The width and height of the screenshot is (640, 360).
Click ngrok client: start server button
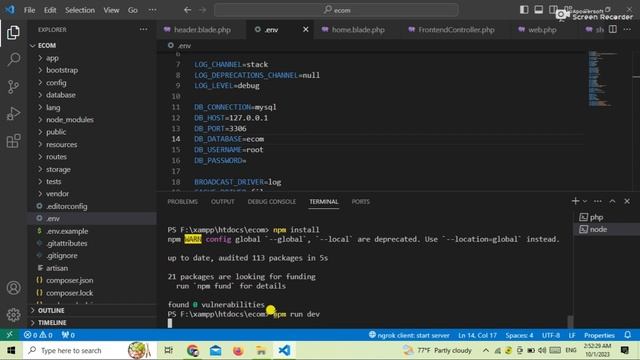[409, 335]
